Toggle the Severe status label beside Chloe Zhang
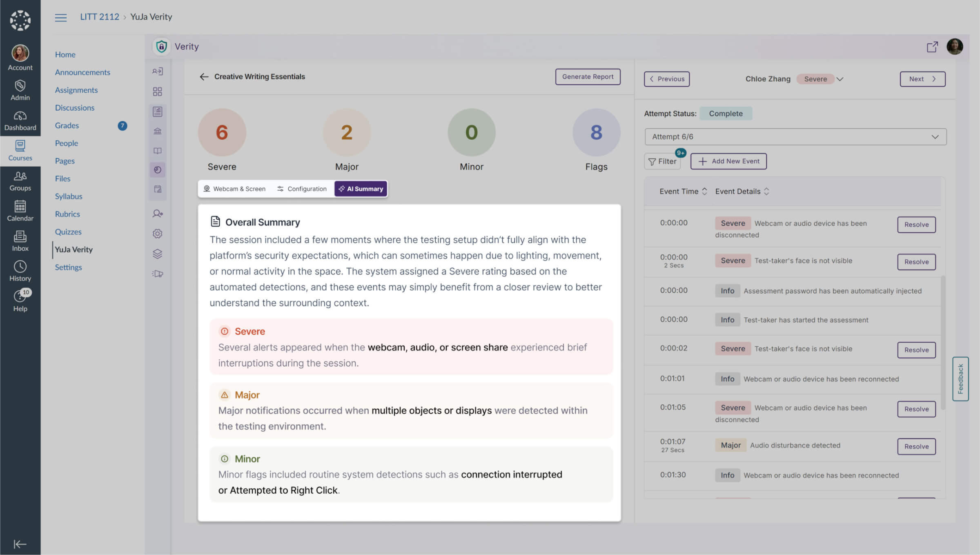Screen dimensions: 980x555 [815, 79]
